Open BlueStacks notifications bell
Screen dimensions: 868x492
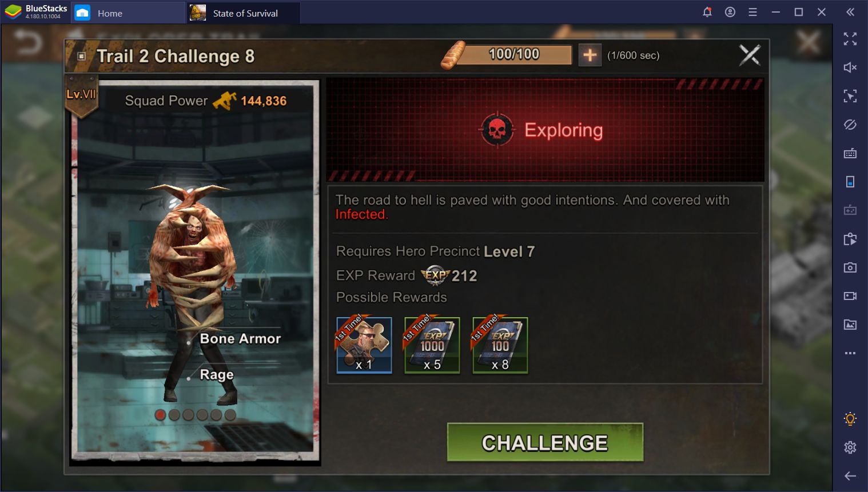click(707, 12)
